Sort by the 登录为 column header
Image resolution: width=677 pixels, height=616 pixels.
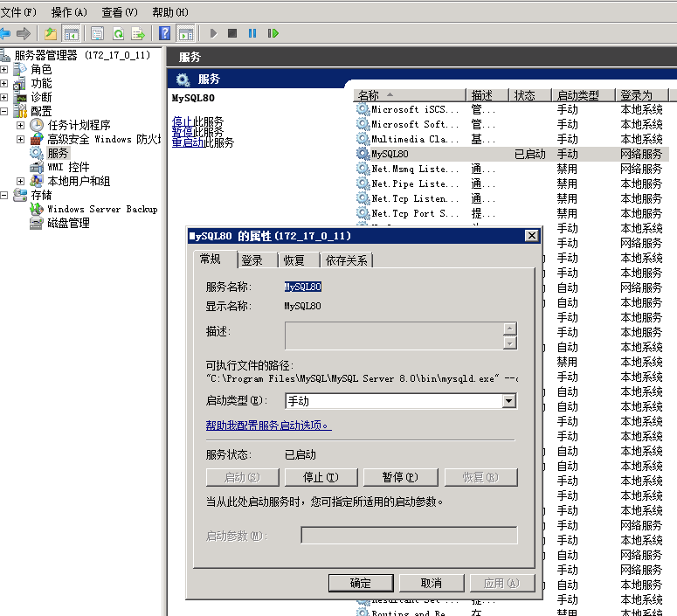[641, 95]
